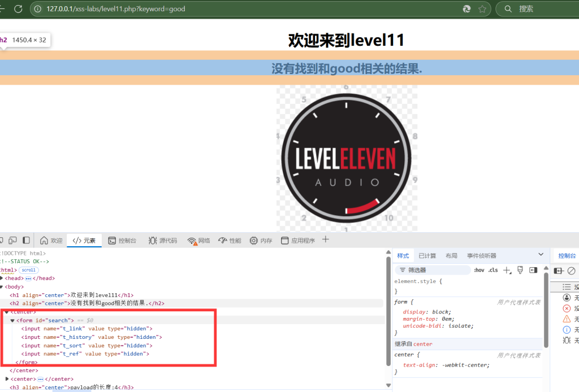579x392 pixels.
Task: Click the console sidebar toggle icon
Action: pos(559,271)
